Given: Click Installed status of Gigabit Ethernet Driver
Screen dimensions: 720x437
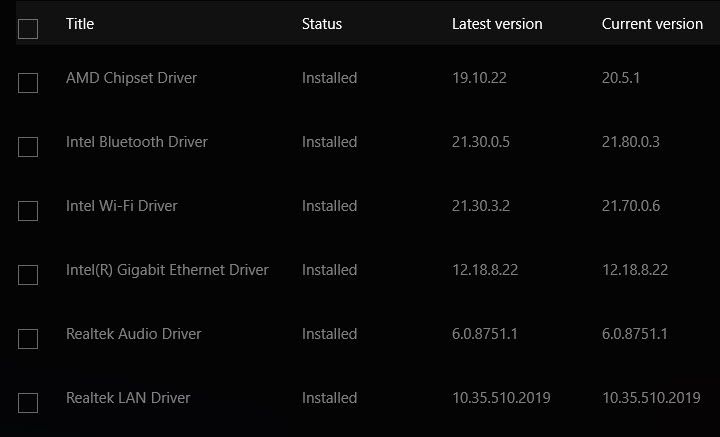Looking at the screenshot, I should 329,270.
